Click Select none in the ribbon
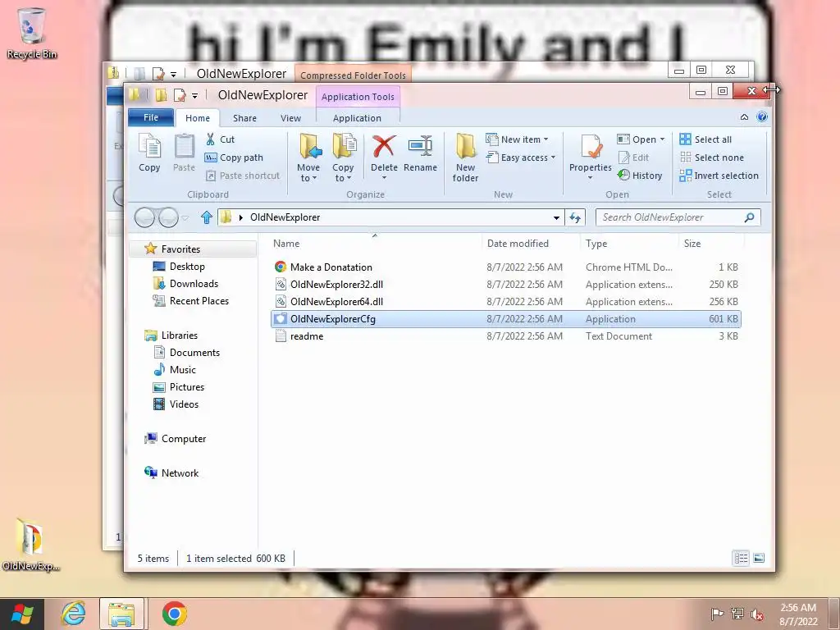Image resolution: width=840 pixels, height=630 pixels. click(x=711, y=157)
